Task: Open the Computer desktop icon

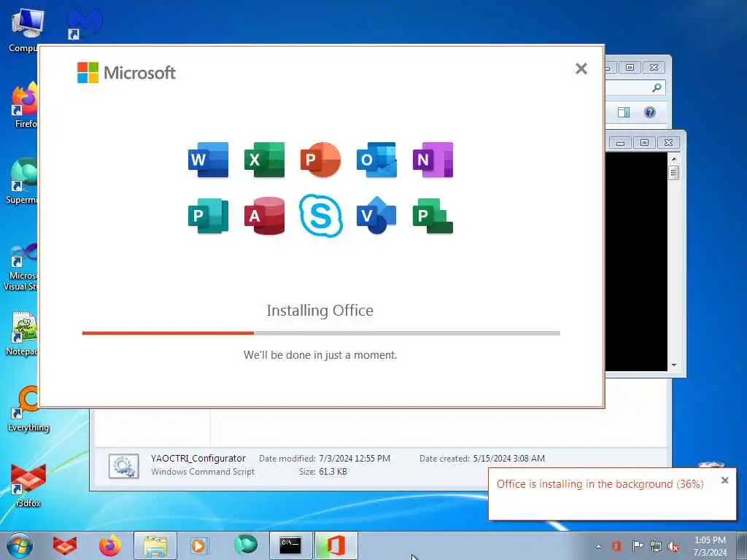Action: click(x=26, y=29)
